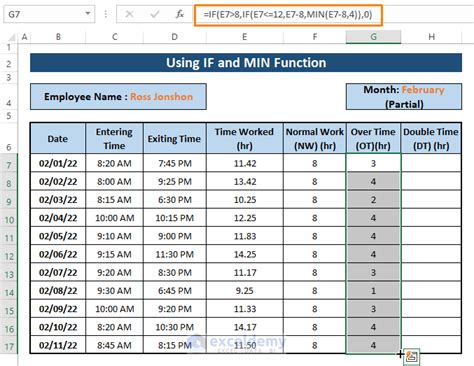Select column A header
The height and width of the screenshot is (366, 474).
tap(24, 37)
